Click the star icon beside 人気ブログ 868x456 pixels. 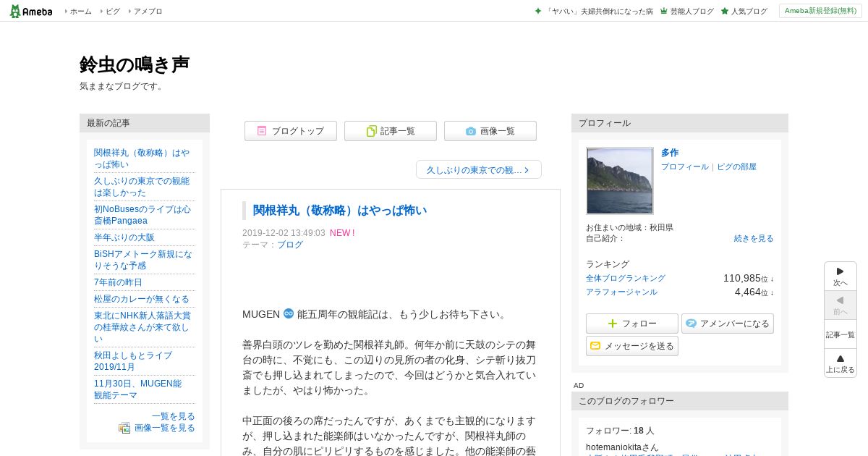point(725,12)
